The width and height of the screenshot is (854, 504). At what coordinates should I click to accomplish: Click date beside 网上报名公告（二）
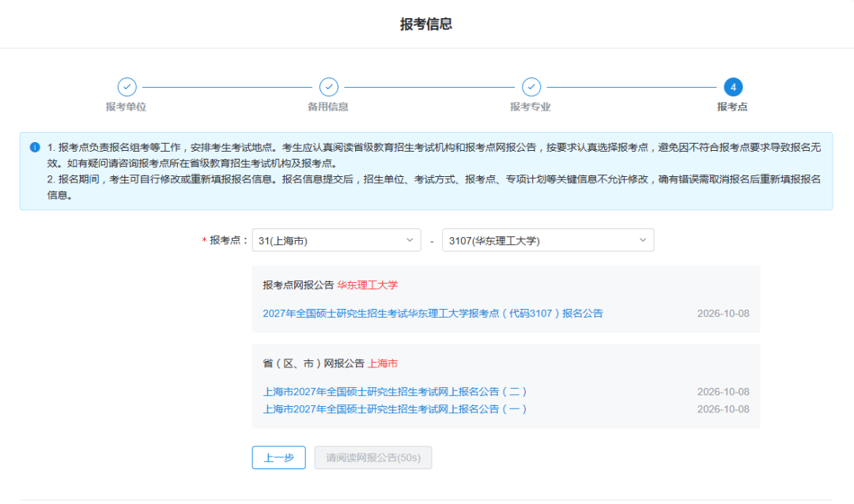coord(724,392)
